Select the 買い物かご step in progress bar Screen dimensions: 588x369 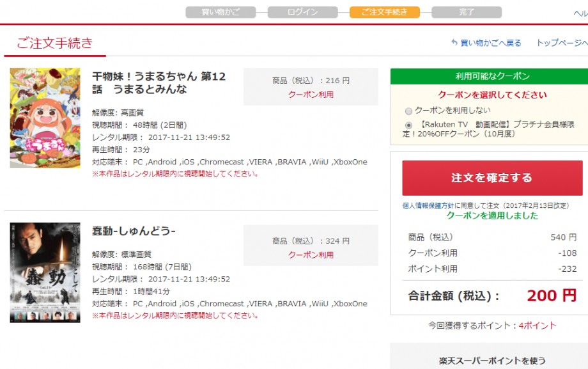tap(220, 12)
